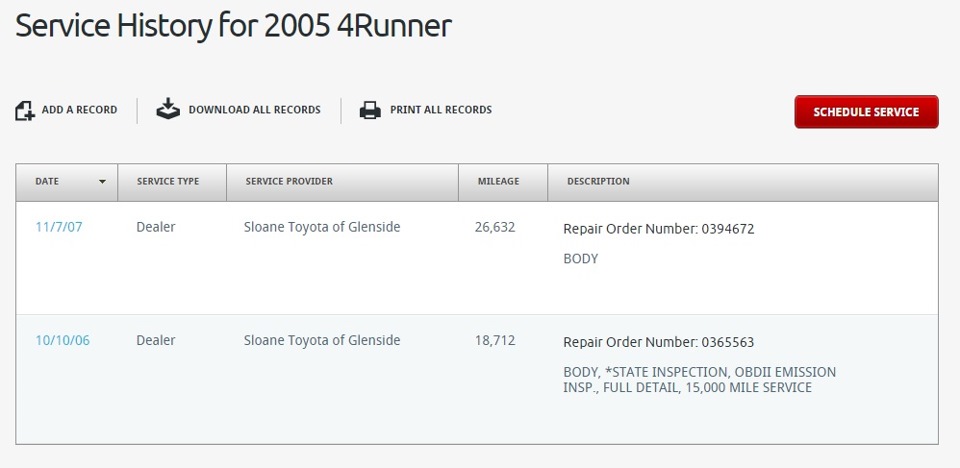Sort by the Mileage column header
Image resolution: width=960 pixels, height=468 pixels.
tap(498, 182)
